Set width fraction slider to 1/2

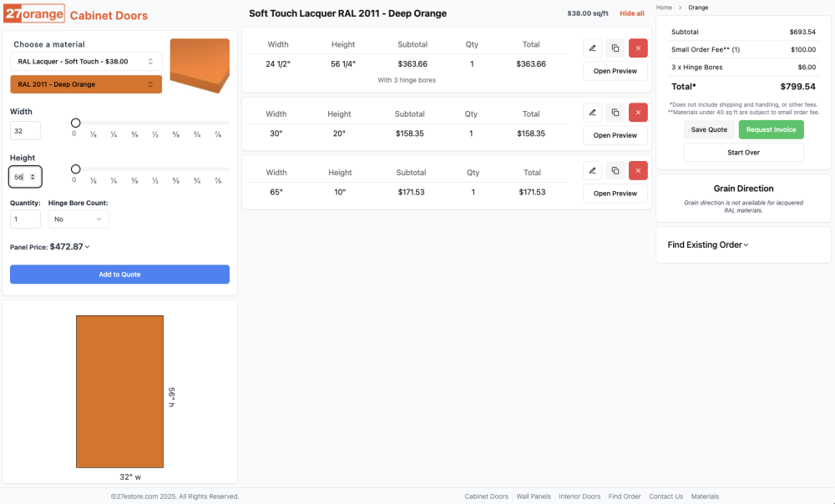point(155,123)
